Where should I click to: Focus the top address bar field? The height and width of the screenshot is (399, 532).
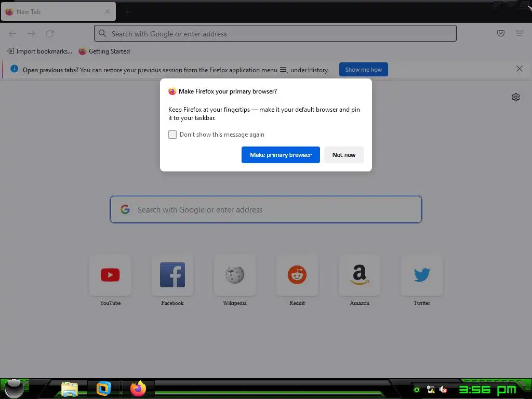point(275,34)
